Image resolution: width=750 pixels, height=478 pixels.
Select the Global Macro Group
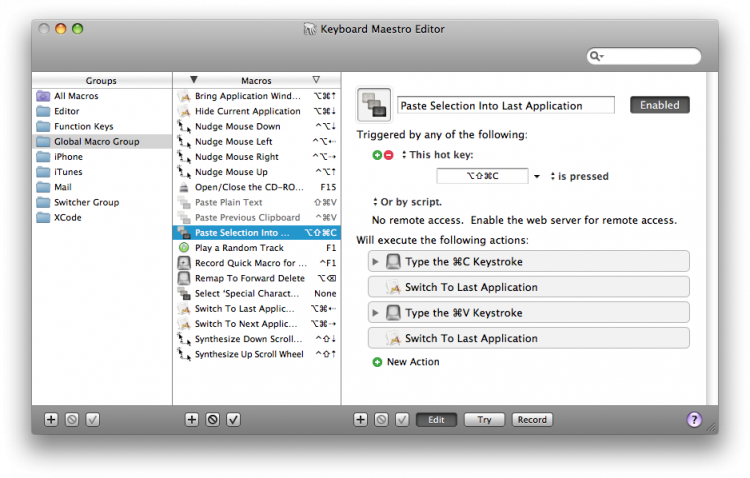pos(102,142)
